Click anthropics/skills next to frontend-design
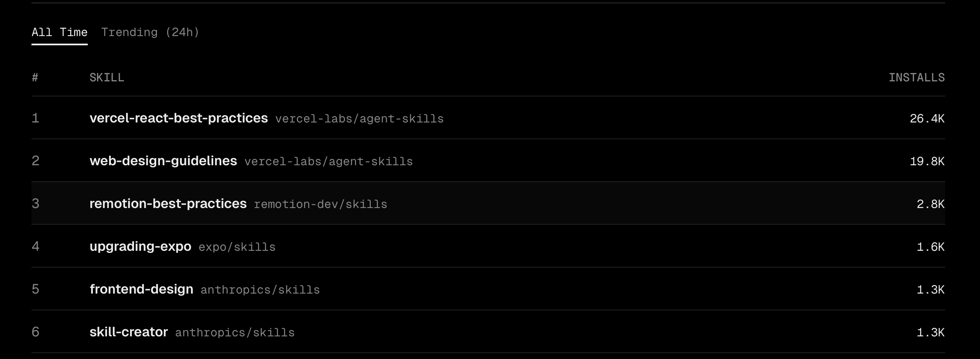The height and width of the screenshot is (359, 980). [x=260, y=290]
